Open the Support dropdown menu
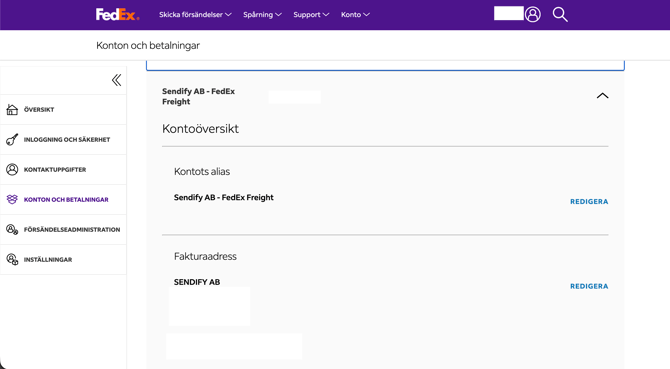The height and width of the screenshot is (369, 670). click(x=311, y=15)
